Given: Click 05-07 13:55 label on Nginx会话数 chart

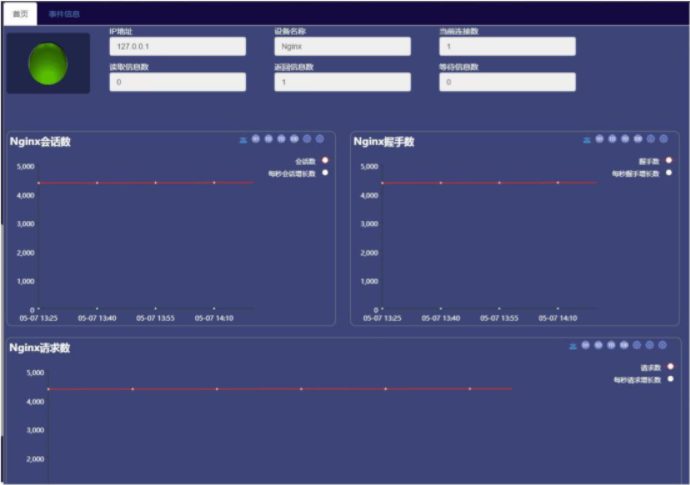Looking at the screenshot, I should [x=155, y=318].
